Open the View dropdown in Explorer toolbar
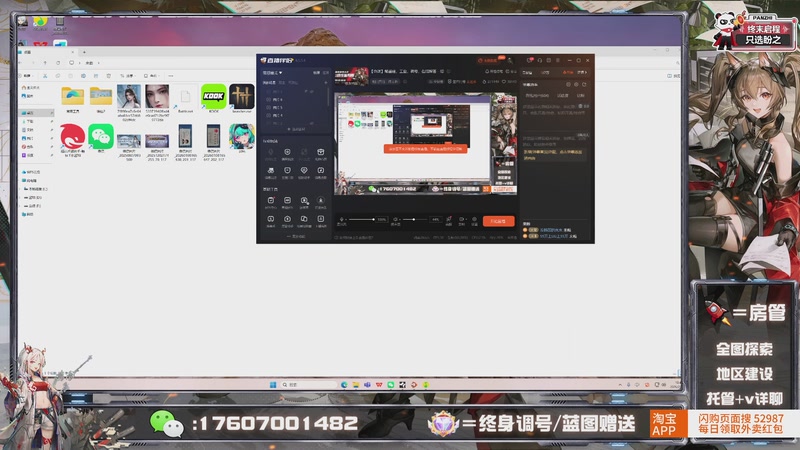Image resolution: width=800 pixels, height=450 pixels. click(151, 76)
